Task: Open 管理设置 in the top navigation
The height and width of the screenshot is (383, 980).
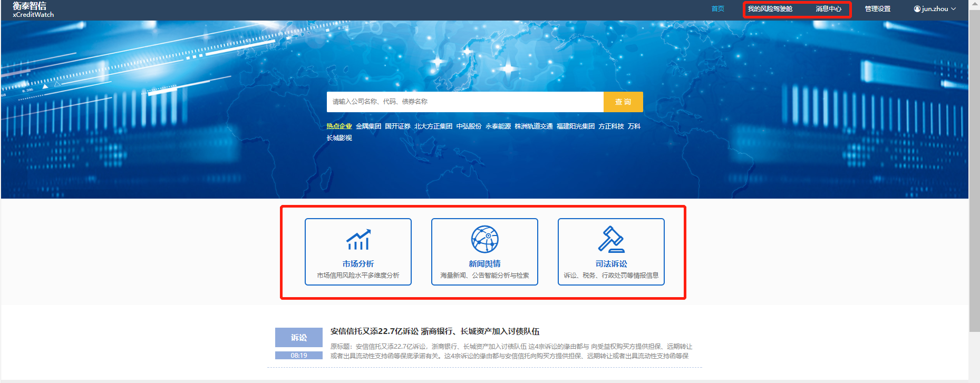Action: coord(877,9)
